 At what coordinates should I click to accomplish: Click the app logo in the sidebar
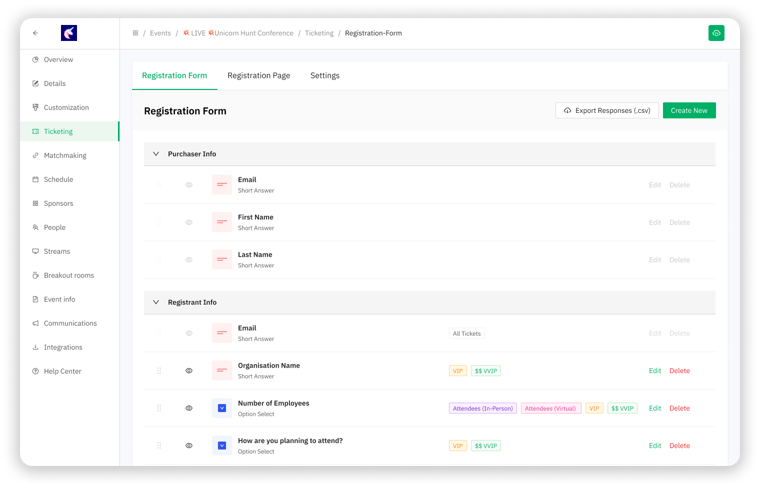(x=69, y=33)
